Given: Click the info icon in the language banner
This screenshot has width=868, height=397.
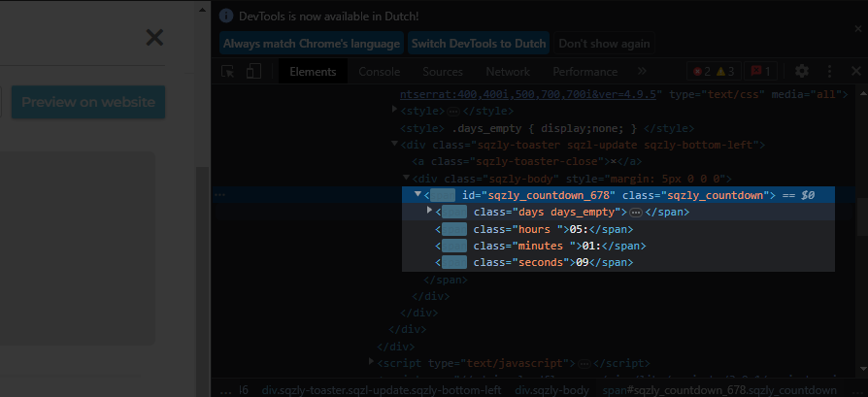Looking at the screenshot, I should point(226,16).
